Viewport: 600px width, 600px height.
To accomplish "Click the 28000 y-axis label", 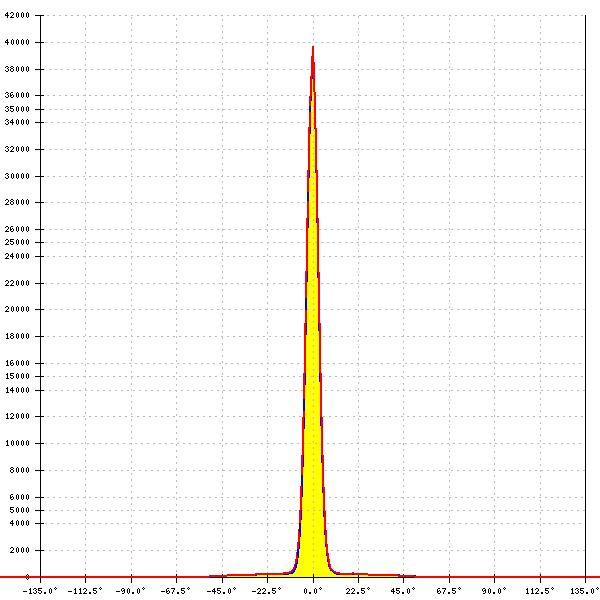I will coord(17,202).
